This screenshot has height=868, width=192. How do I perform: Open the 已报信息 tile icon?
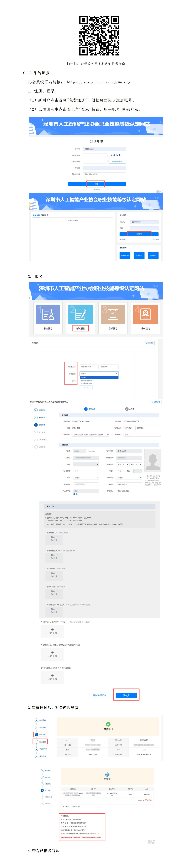113,314
